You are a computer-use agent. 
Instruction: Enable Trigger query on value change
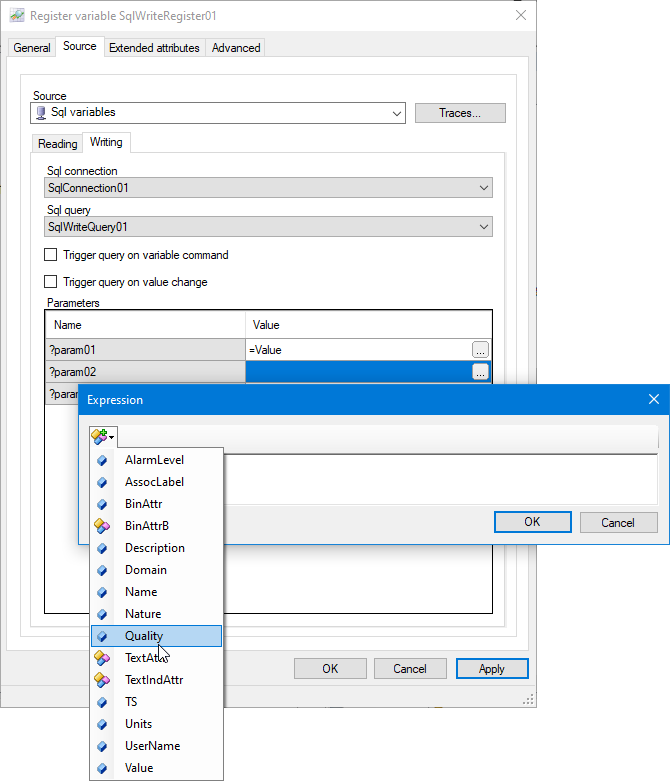[x=51, y=282]
